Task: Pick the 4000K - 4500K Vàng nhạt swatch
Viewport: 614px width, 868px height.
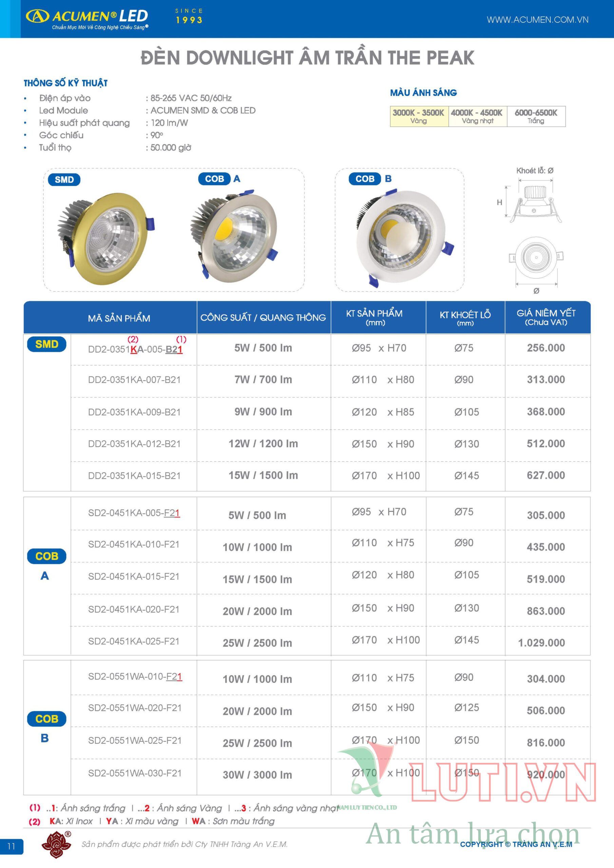Action: (477, 116)
